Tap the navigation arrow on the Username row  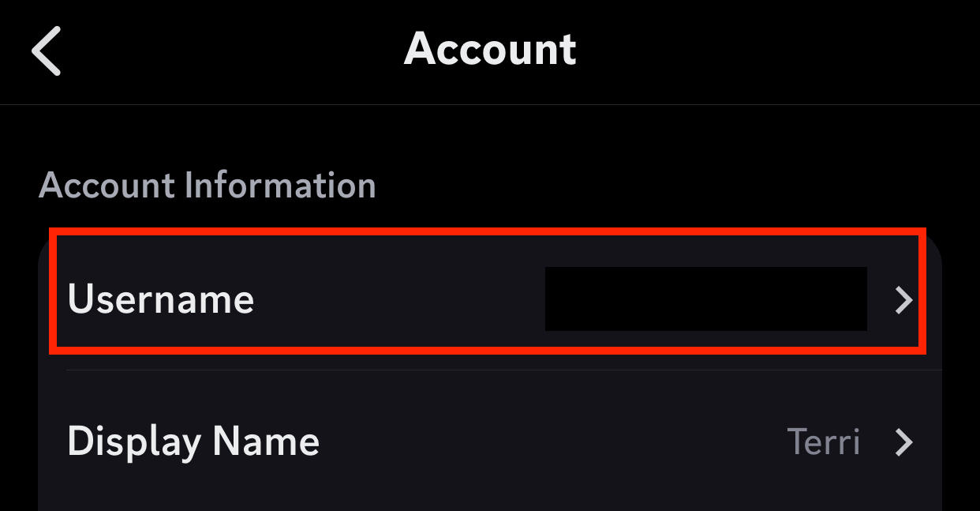coord(903,299)
